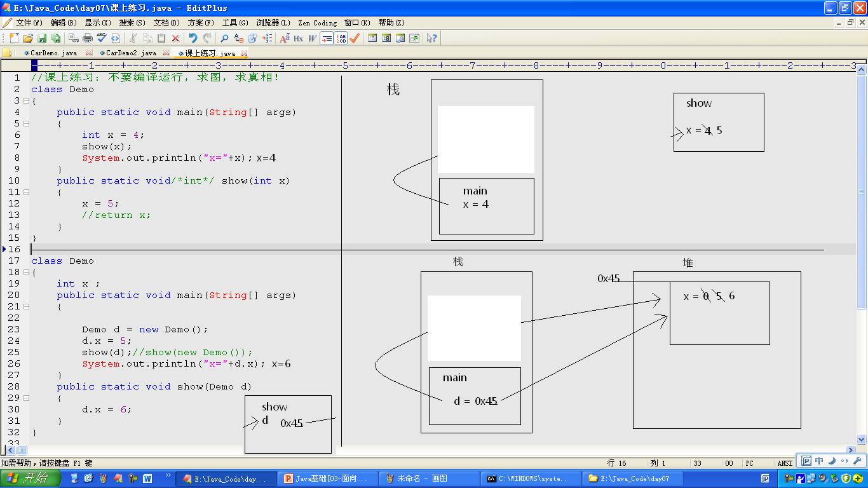Screen dimensions: 868x488
Task: Open the Zen Coding menu
Action: click(x=318, y=23)
